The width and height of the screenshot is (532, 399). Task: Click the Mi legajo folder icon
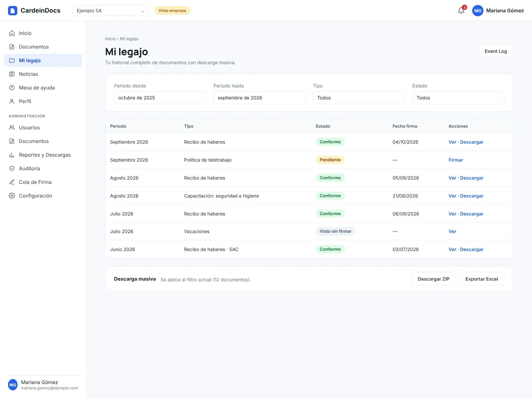coord(12,61)
